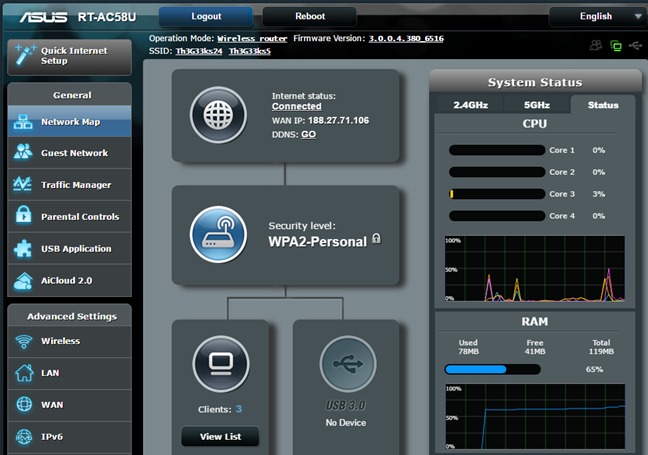
Task: Click the green network status icon top right
Action: [x=616, y=45]
